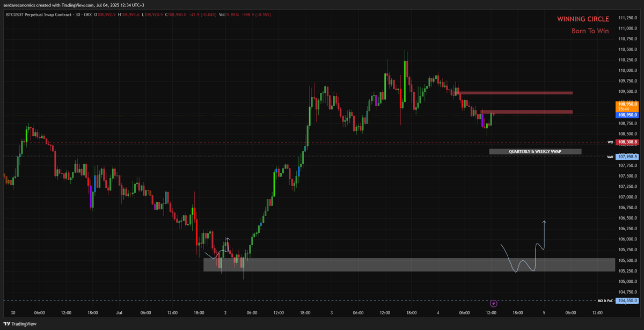Open the TradingView logo link
Image resolution: width=644 pixels, height=330 pixels.
[x=21, y=324]
